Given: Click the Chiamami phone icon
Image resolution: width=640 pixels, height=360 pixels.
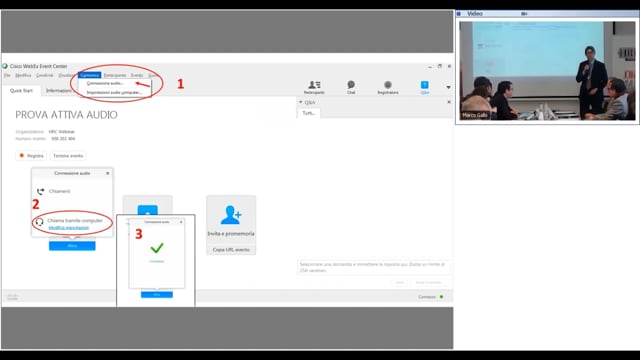Looking at the screenshot, I should point(40,191).
